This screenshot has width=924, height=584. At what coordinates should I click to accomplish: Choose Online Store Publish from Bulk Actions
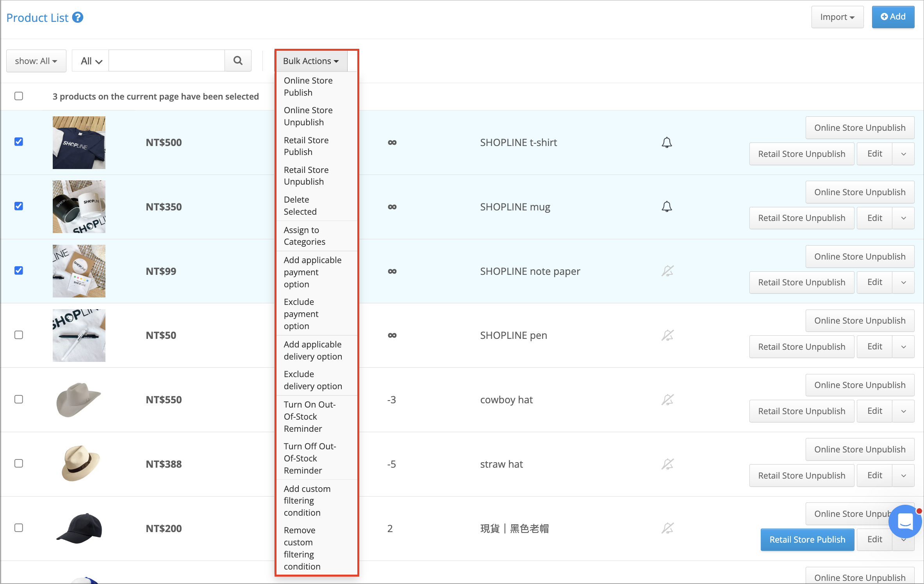[x=317, y=87]
